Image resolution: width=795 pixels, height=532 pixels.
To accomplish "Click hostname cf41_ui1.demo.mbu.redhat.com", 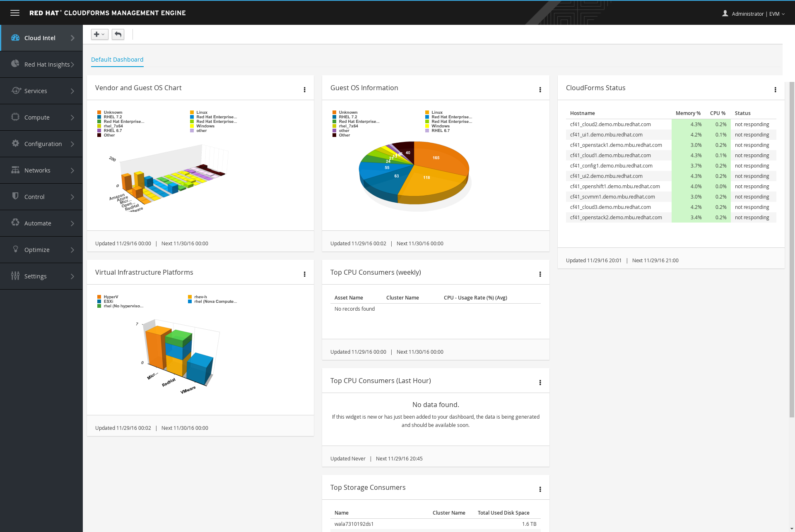I will tap(606, 135).
